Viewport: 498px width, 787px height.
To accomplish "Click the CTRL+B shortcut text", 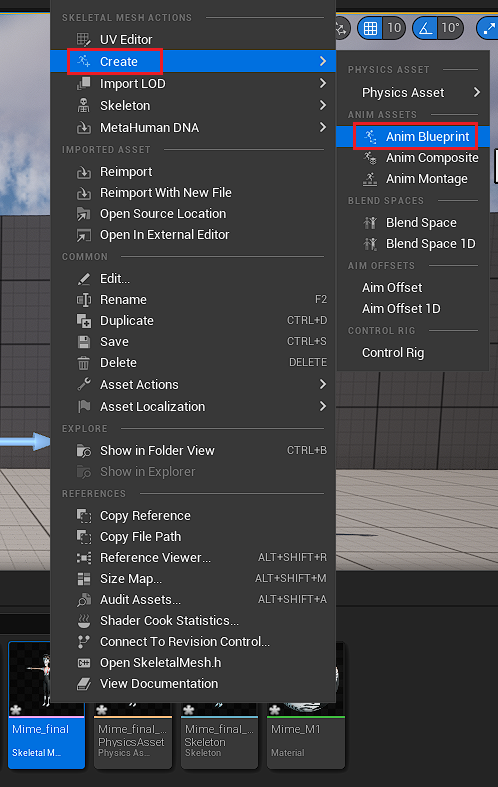I will 307,451.
